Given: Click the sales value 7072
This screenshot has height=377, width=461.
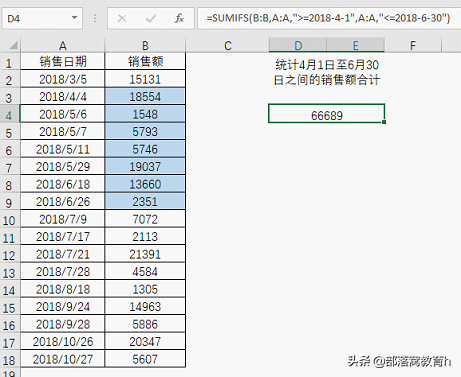Looking at the screenshot, I should point(145,219).
